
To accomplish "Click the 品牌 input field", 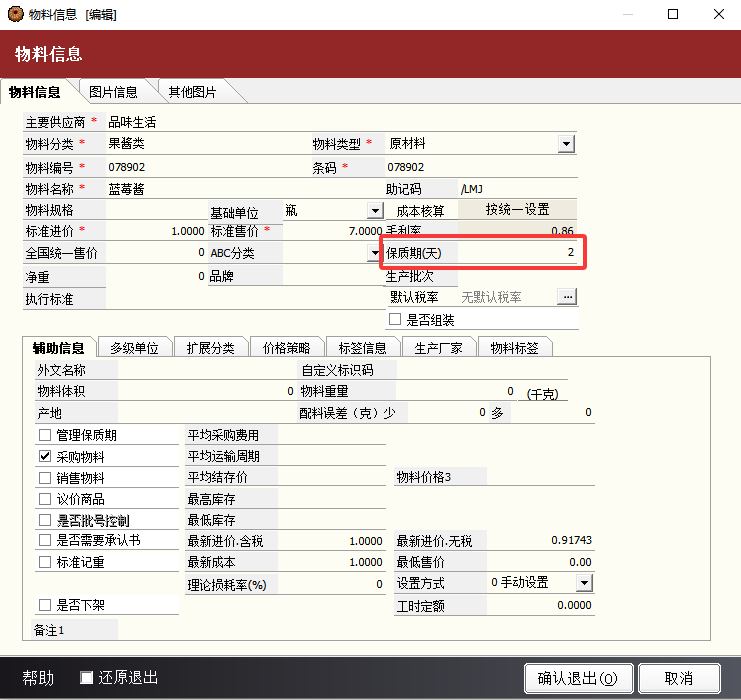I will point(333,276).
